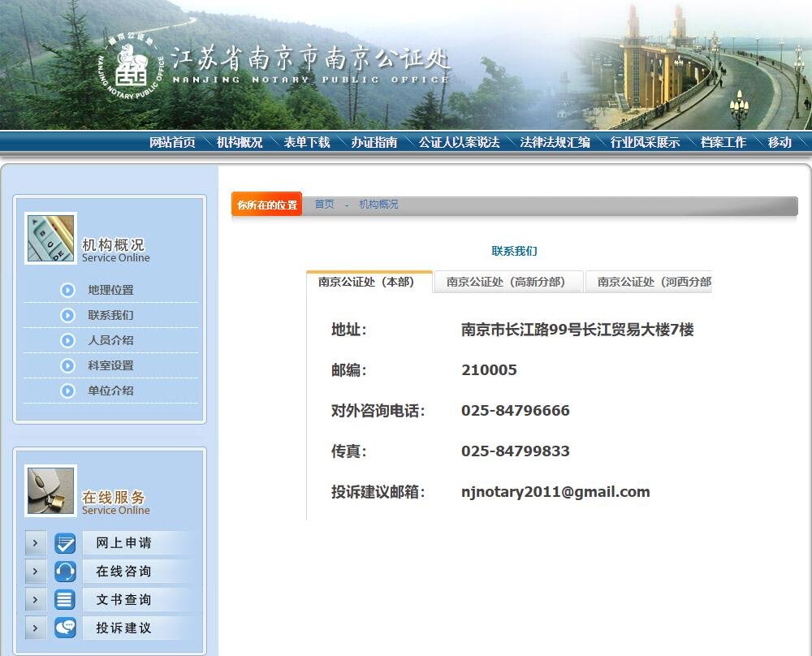812x656 pixels.
Task: Select the 在线咨询 headset icon
Action: point(64,571)
